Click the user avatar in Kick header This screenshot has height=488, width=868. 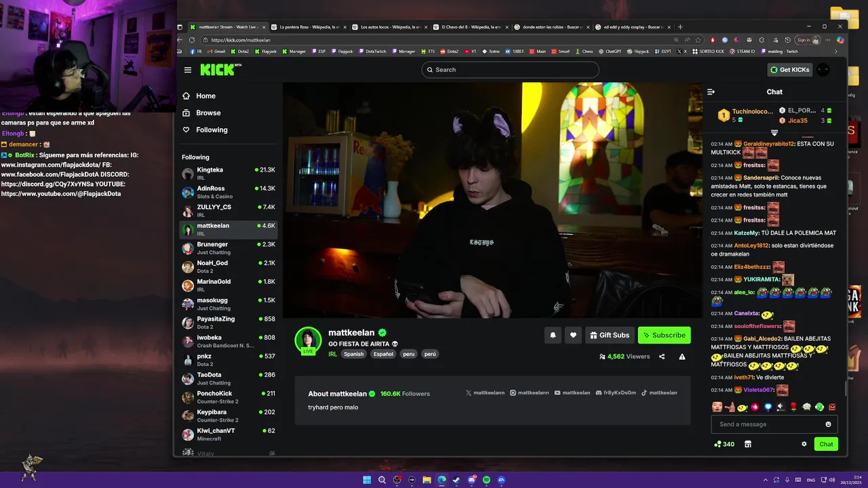tap(823, 70)
